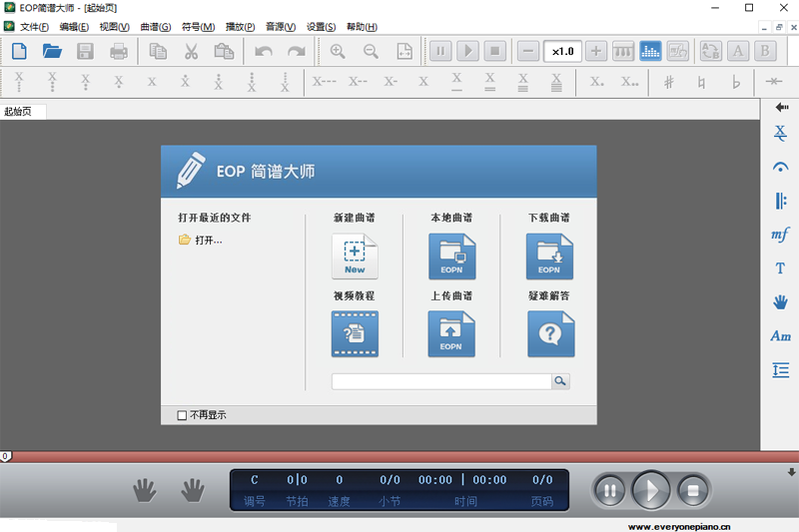Click the search input field in start page
The height and width of the screenshot is (532, 799).
[440, 381]
